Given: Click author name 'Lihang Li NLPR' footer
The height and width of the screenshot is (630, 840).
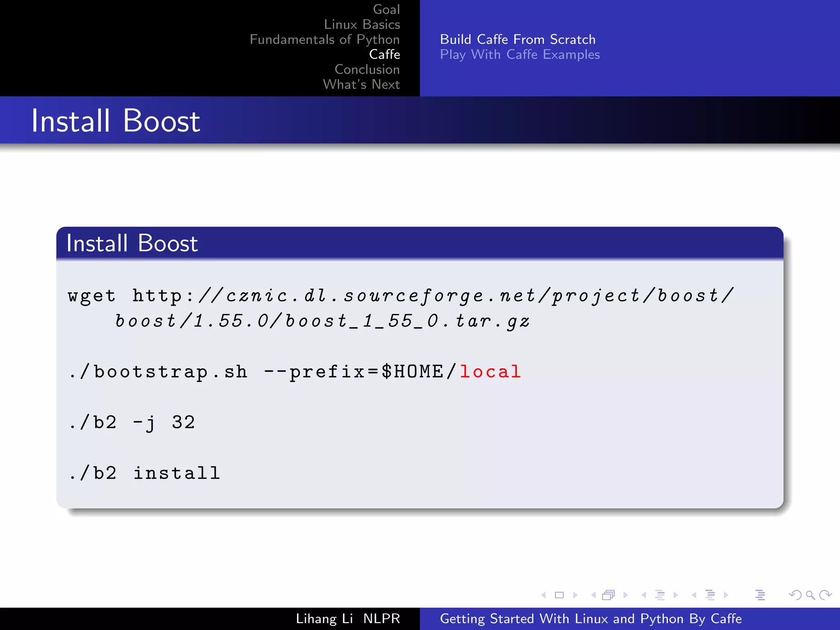Looking at the screenshot, I should pos(348,619).
